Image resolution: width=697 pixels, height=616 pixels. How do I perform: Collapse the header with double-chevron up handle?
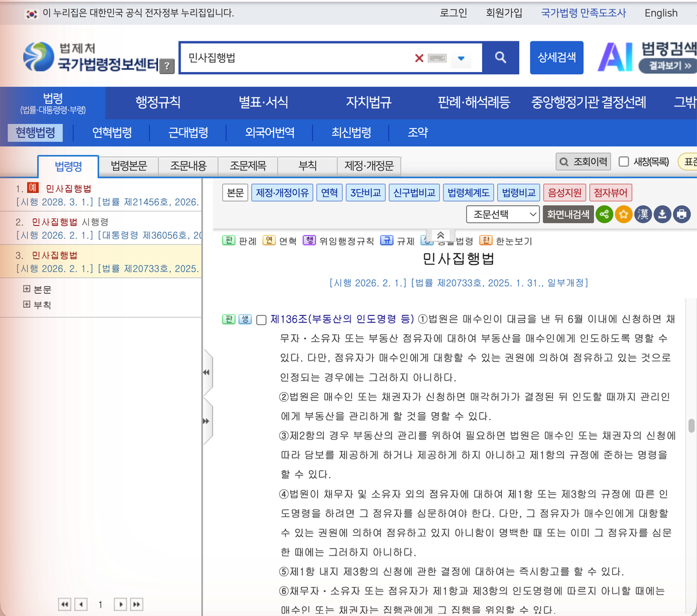[x=440, y=235]
